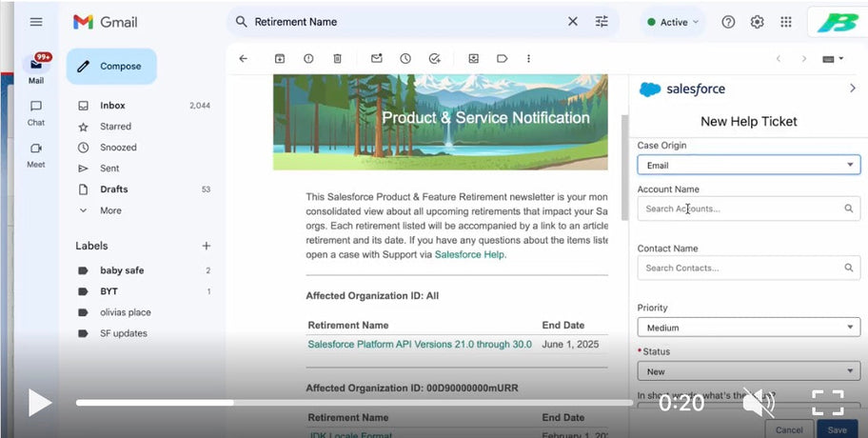Snooze the email with clock icon
868x438 pixels.
(x=405, y=59)
